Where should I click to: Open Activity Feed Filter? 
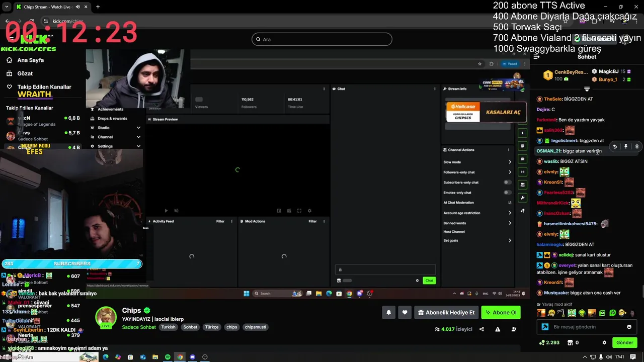pos(220,221)
